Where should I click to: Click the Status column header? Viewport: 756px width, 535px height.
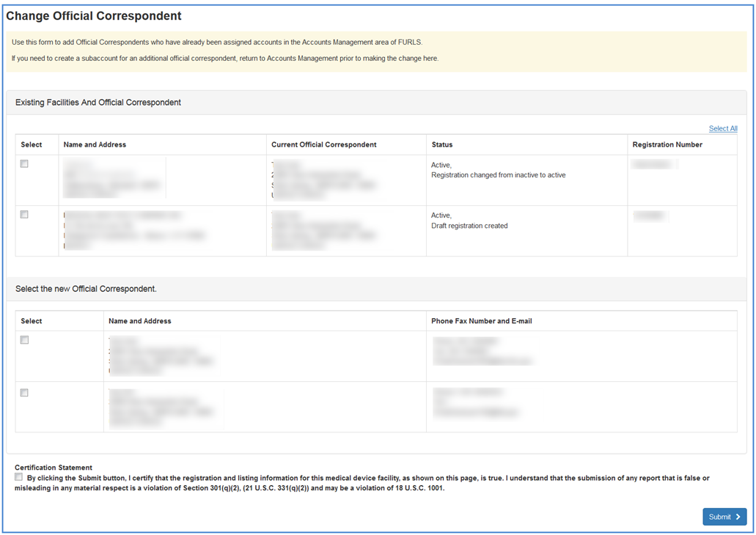tap(442, 144)
